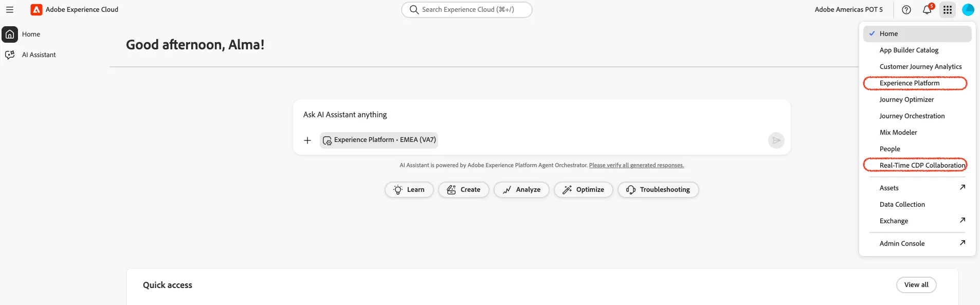Open Admin Console external link arrow
Image resolution: width=980 pixels, height=305 pixels.
963,243
